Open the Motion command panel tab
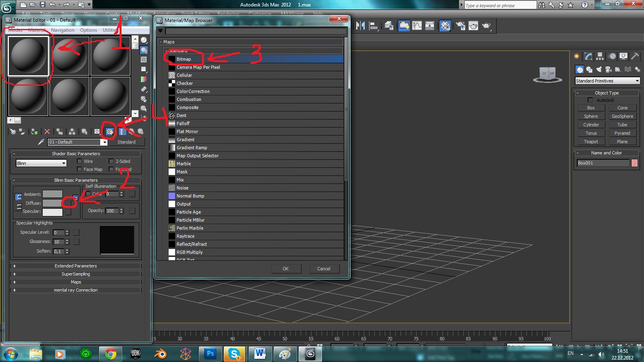 click(612, 56)
